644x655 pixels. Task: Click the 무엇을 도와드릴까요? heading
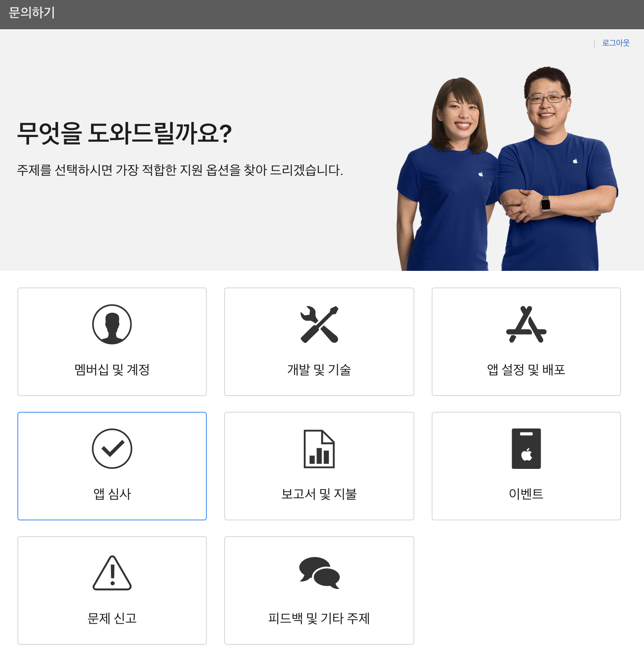point(124,133)
